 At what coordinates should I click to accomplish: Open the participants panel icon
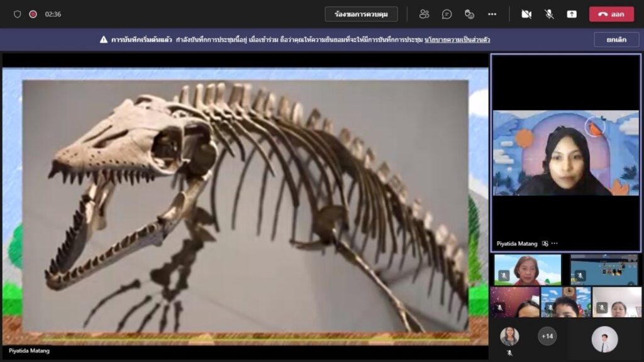tap(425, 14)
